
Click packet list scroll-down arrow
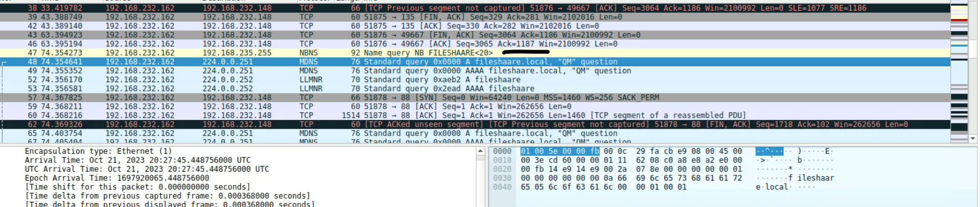click(x=972, y=139)
